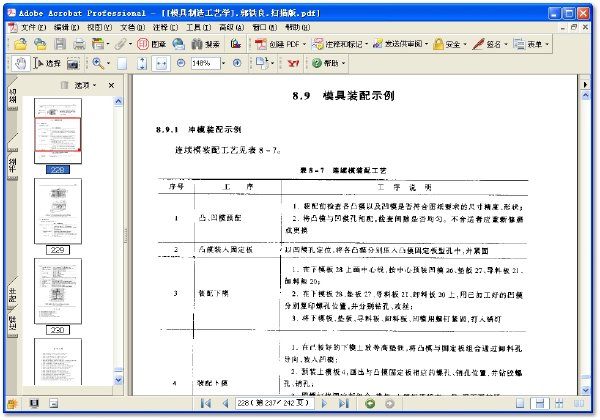600x420 pixels.
Task: Go to last page
Action: pos(344,403)
